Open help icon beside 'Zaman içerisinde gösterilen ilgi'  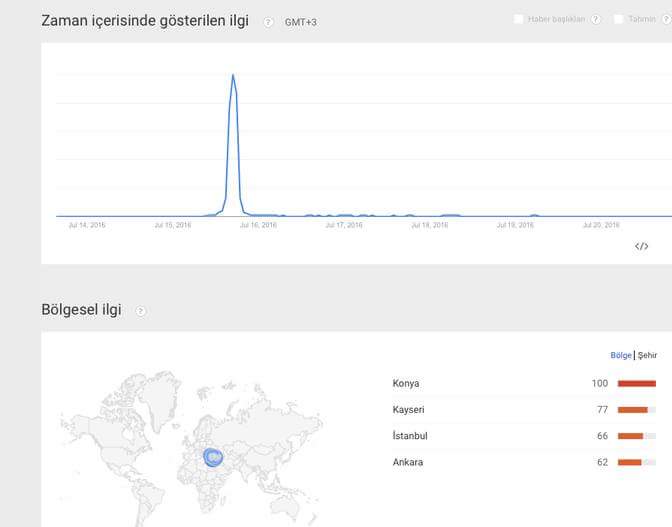click(268, 22)
